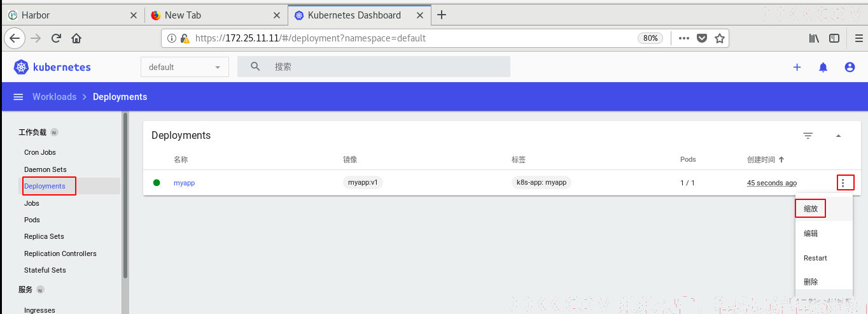Click the Kubernetes logo icon
This screenshot has height=314, width=868.
tap(21, 67)
